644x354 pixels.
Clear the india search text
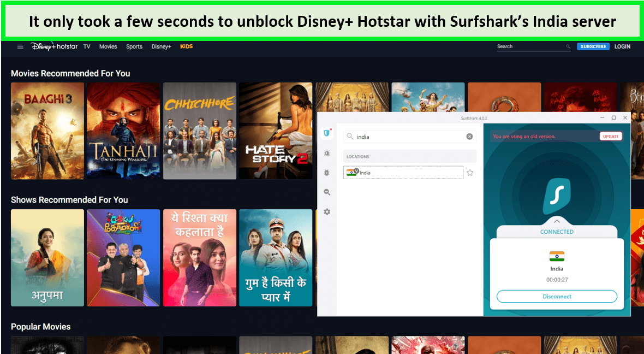point(469,137)
